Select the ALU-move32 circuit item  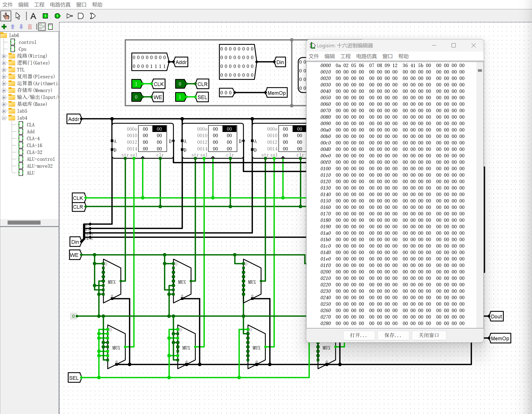40,166
